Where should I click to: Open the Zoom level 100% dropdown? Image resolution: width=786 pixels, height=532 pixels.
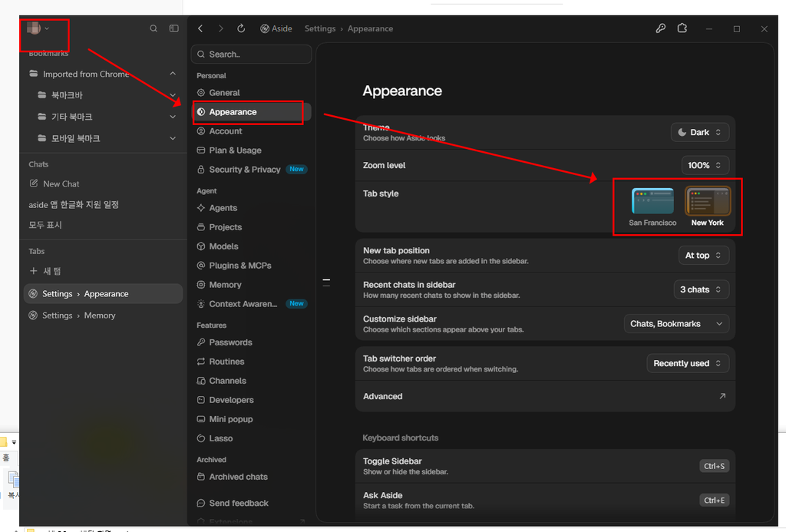point(705,166)
